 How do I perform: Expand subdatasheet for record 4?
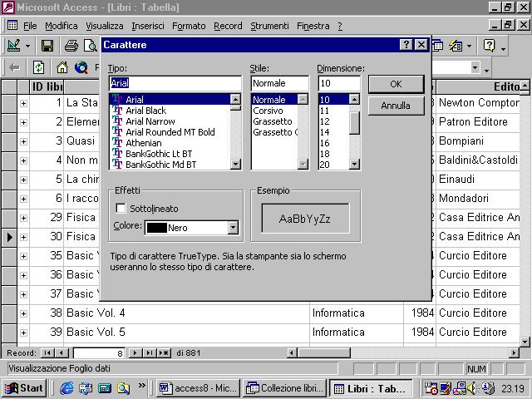point(23,160)
